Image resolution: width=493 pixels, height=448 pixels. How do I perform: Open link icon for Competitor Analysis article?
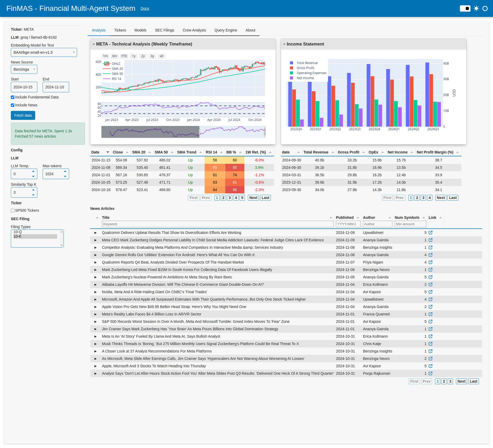pos(431,247)
